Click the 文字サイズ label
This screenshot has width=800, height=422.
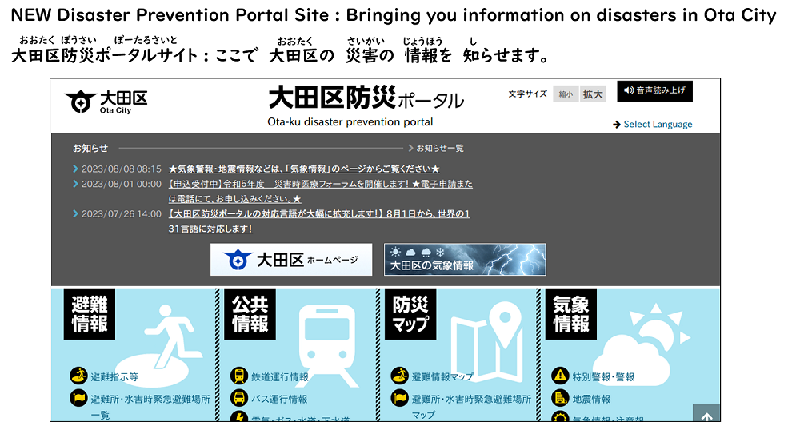[528, 94]
